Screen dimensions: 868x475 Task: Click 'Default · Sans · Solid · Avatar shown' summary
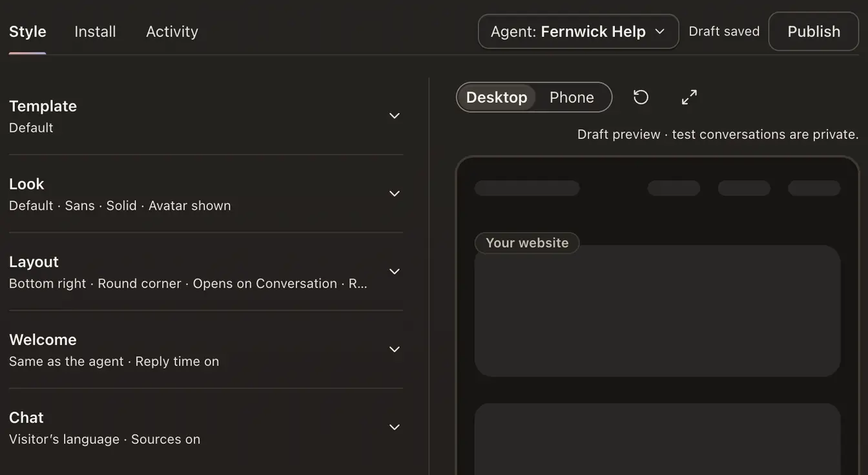pos(120,206)
